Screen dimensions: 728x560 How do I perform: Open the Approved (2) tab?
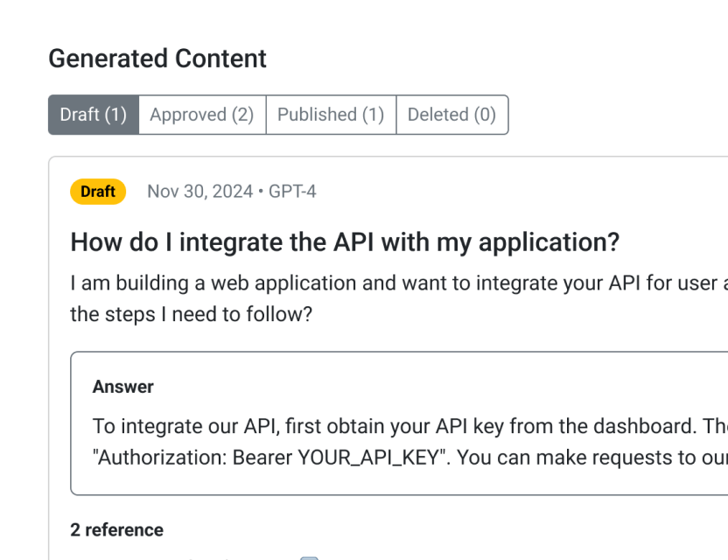point(202,115)
